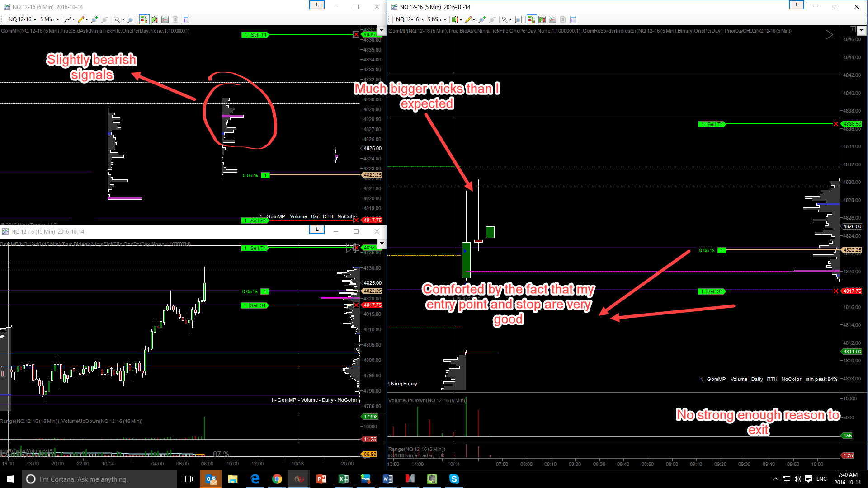Select Sell T1 order label in top-left chart

click(x=255, y=35)
